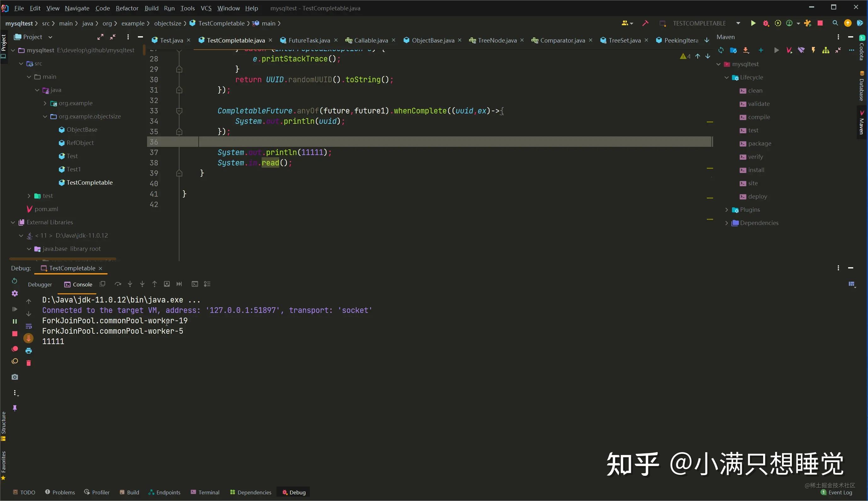Enable Skip Tests mode in Maven panel
The width and height of the screenshot is (868, 501).
tap(802, 50)
